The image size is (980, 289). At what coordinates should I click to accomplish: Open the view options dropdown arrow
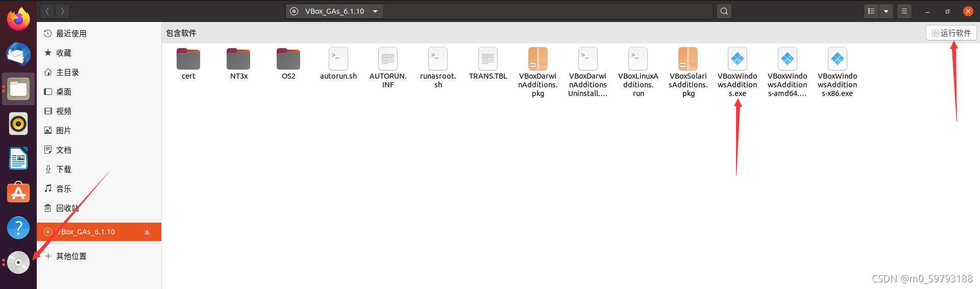(x=886, y=11)
